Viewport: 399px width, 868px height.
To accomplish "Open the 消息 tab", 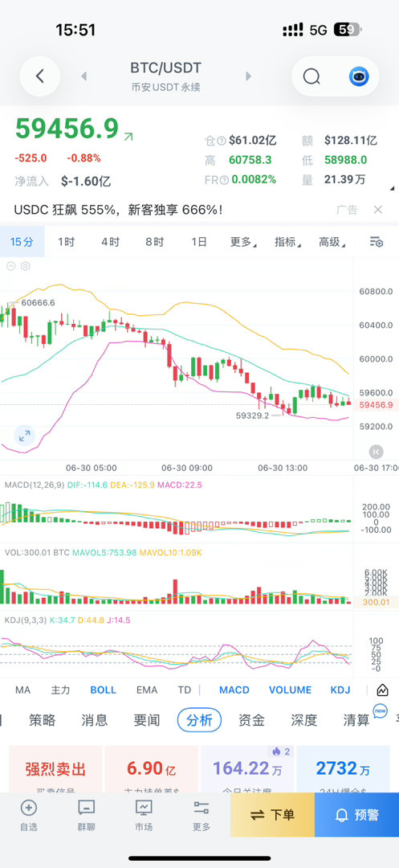I will (x=95, y=720).
